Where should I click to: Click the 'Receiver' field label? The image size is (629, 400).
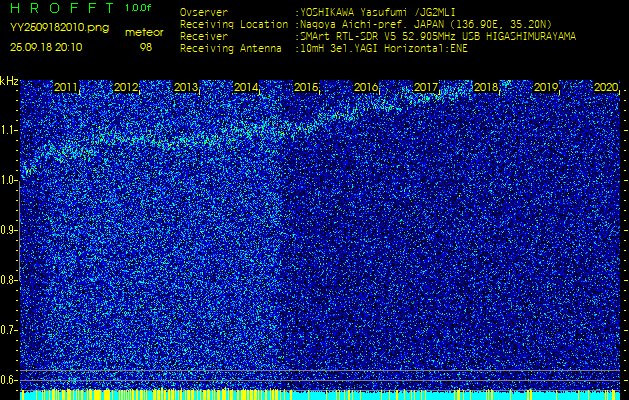(x=204, y=37)
